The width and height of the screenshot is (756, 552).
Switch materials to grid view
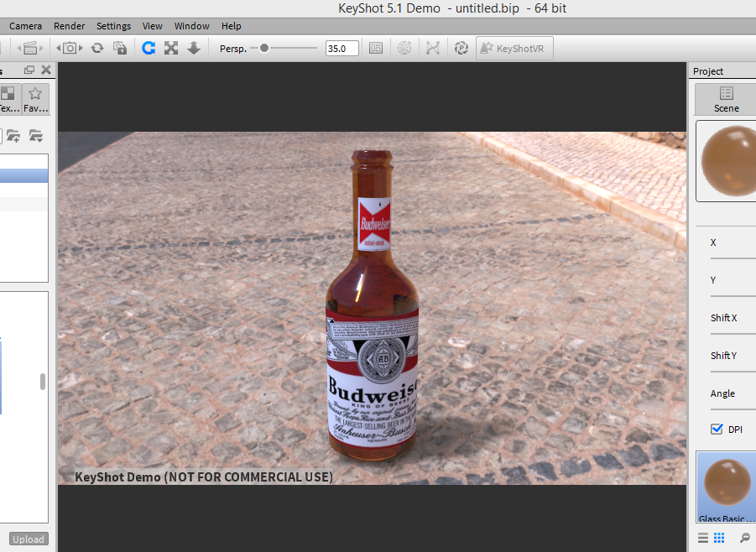[719, 538]
